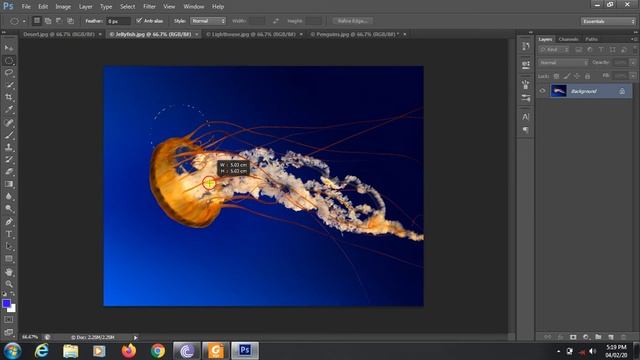Select the Rectangle shape tool

9,259
